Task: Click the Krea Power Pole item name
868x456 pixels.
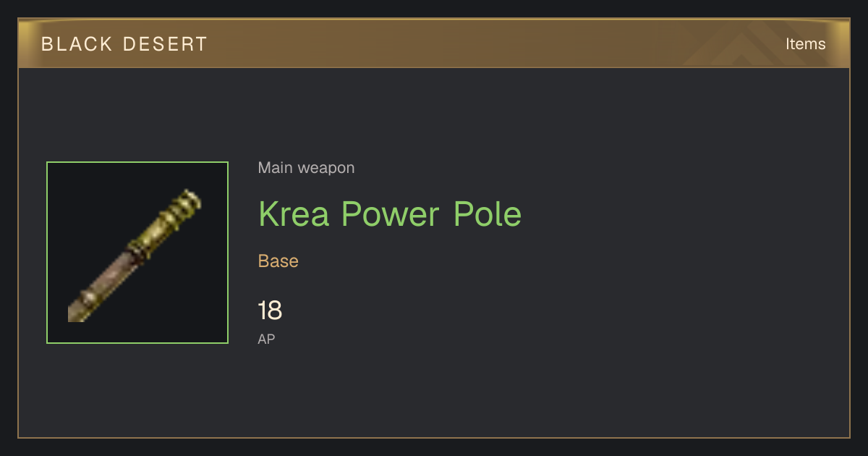Action: click(x=390, y=214)
